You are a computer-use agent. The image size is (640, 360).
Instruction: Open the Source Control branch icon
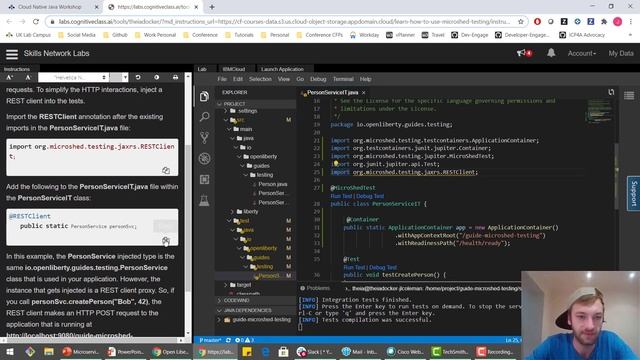(204, 138)
